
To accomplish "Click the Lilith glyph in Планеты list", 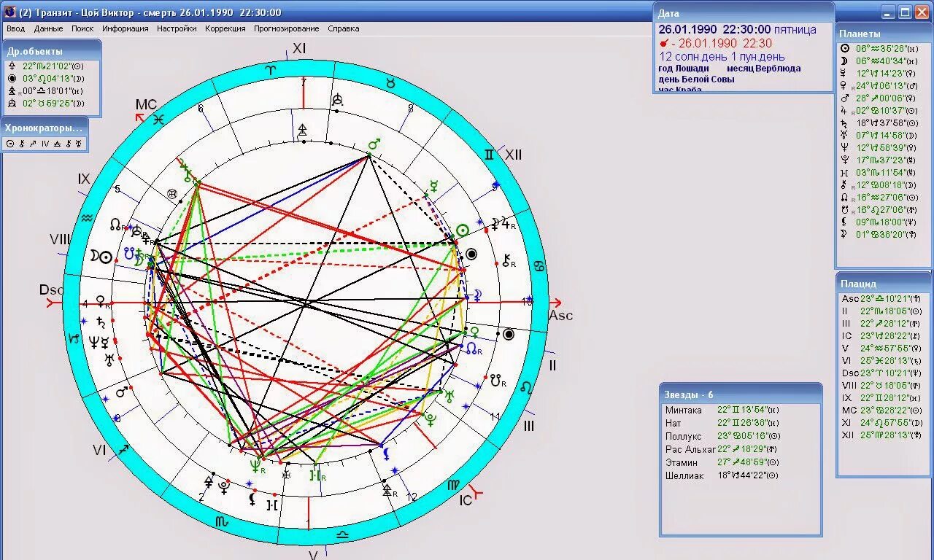I will 845,222.
